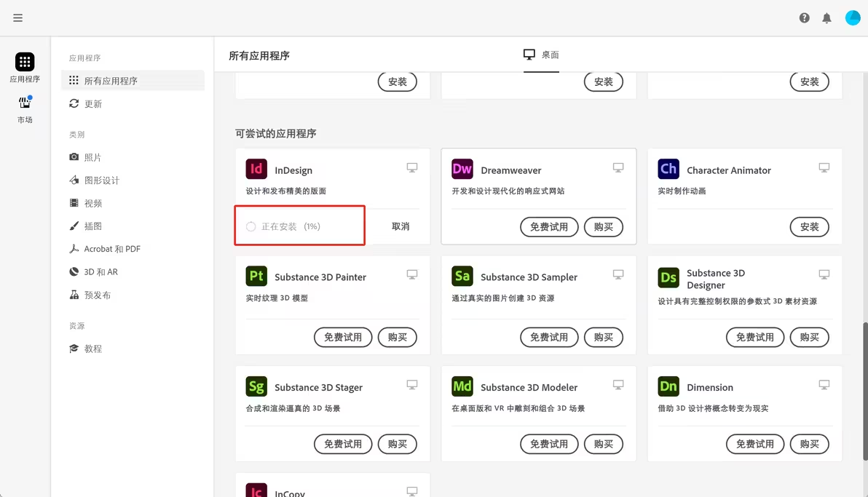Click the InCopy Ic icon
The width and height of the screenshot is (868, 497).
pos(256,490)
